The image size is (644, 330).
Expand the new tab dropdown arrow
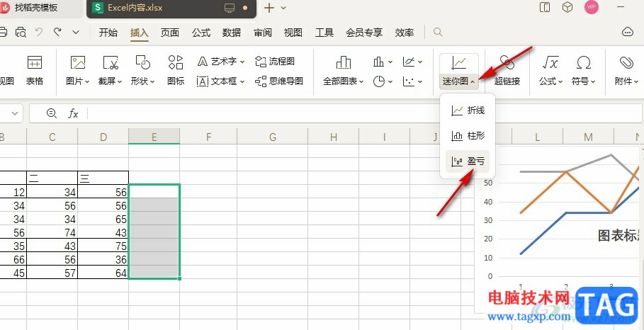(283, 8)
